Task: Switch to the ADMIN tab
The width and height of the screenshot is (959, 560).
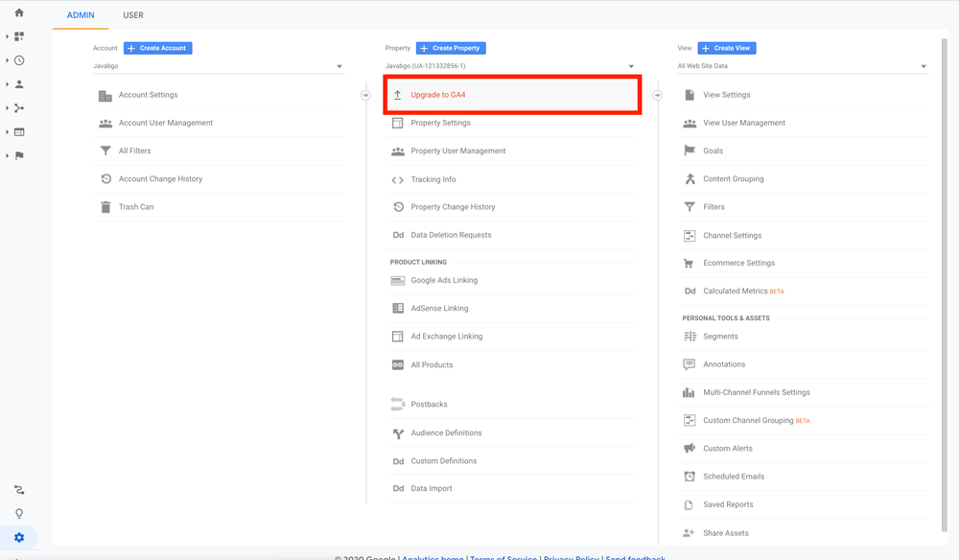Action: click(x=81, y=15)
